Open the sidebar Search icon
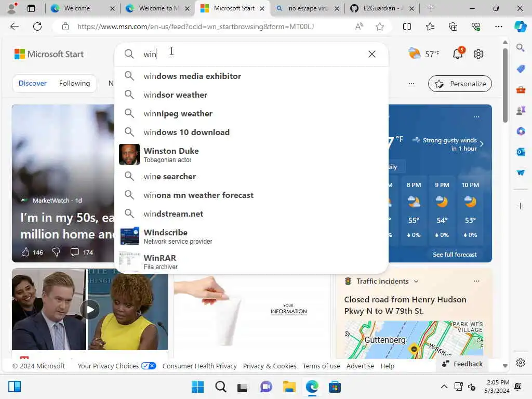Viewport: 532px width, 399px height. pyautogui.click(x=521, y=48)
